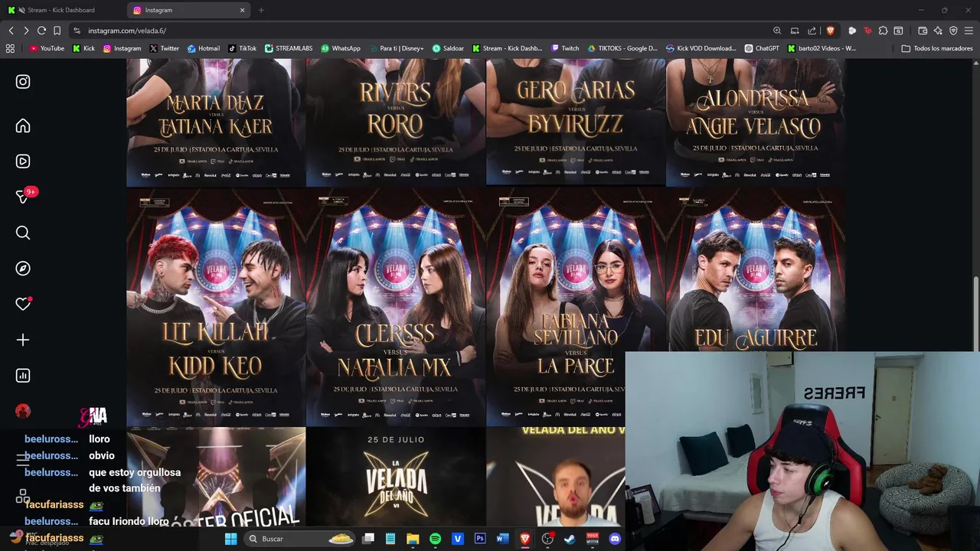Click the Instagram logo in the sidebar

pos(23,82)
